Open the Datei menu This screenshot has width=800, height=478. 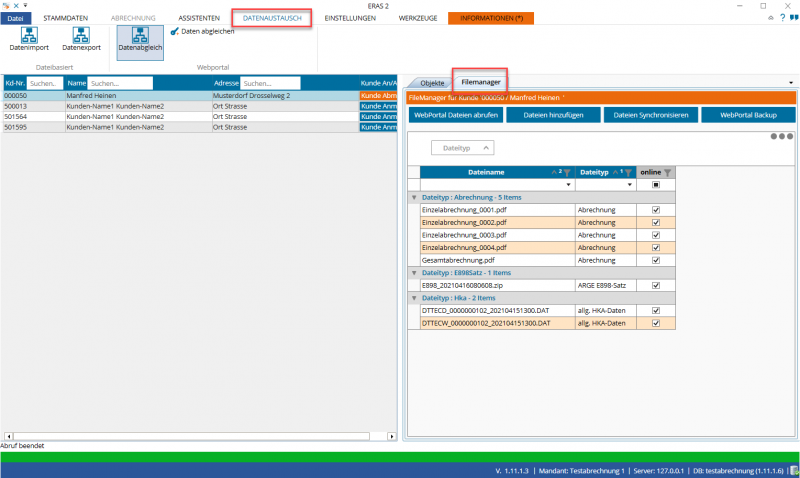click(x=16, y=18)
